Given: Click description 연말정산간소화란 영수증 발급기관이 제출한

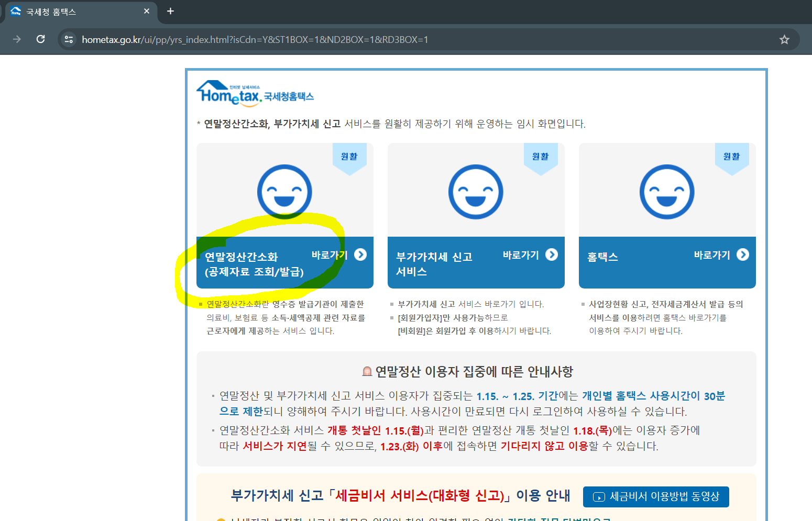Looking at the screenshot, I should click(285, 304).
